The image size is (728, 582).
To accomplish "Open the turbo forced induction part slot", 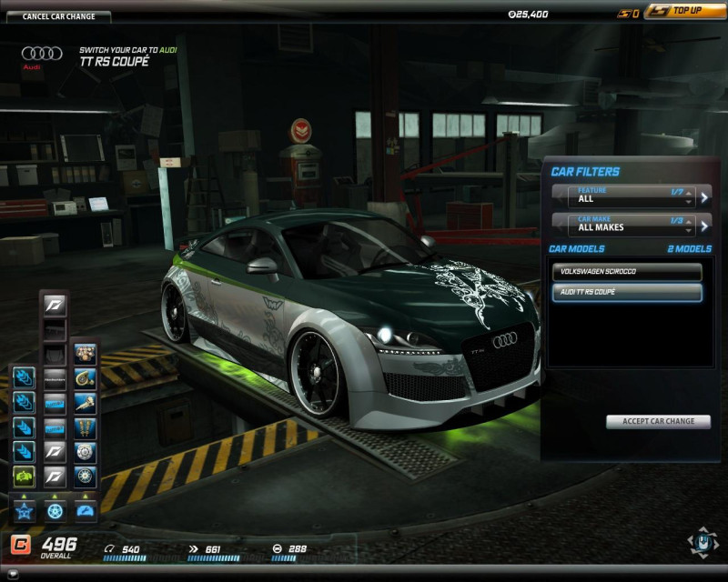I will point(85,379).
